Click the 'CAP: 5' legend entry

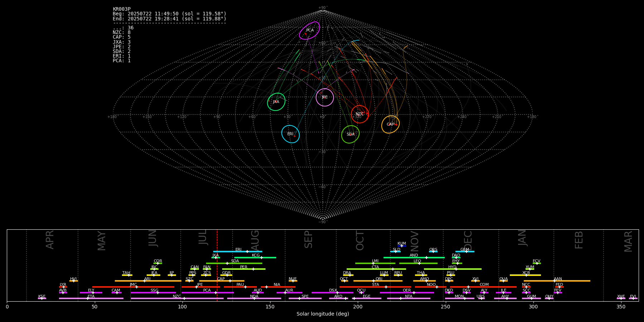pyautogui.click(x=122, y=37)
